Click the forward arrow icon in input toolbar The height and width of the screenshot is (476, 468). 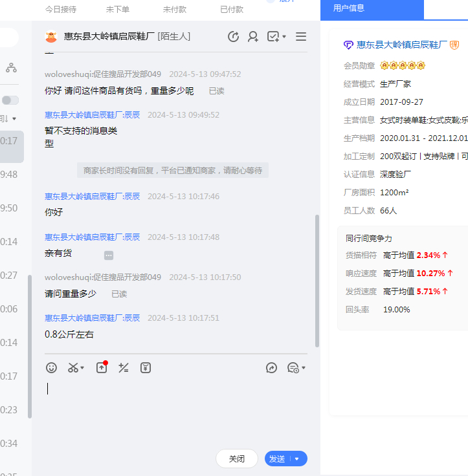(272, 367)
